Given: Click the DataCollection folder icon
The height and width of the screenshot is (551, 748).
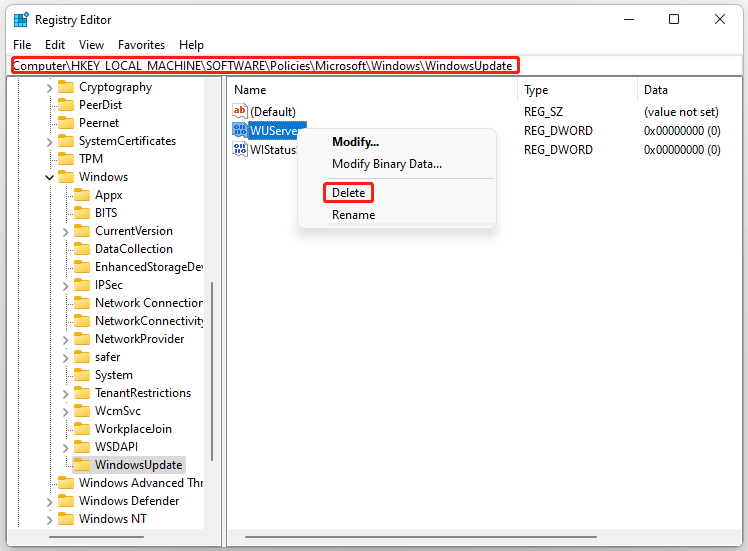Looking at the screenshot, I should click(82, 249).
